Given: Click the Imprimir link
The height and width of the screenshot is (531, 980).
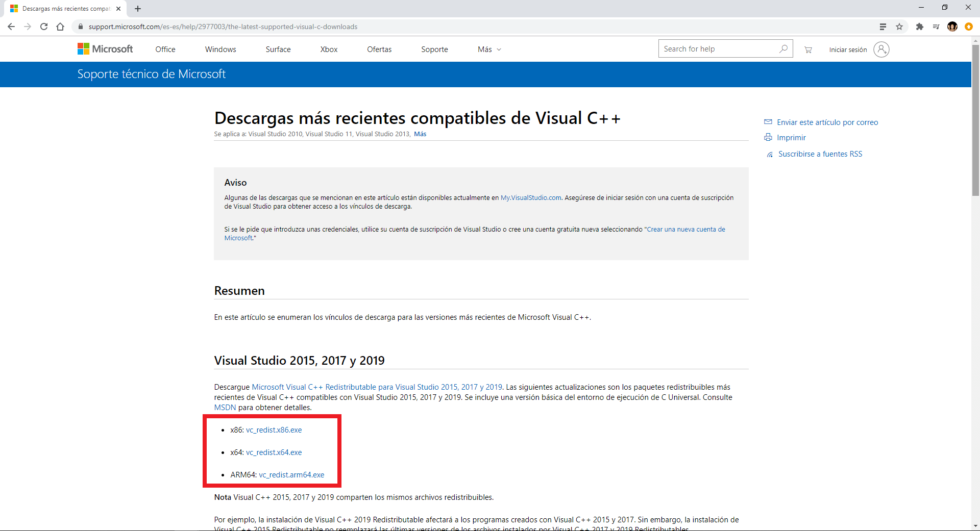Looking at the screenshot, I should coord(791,138).
